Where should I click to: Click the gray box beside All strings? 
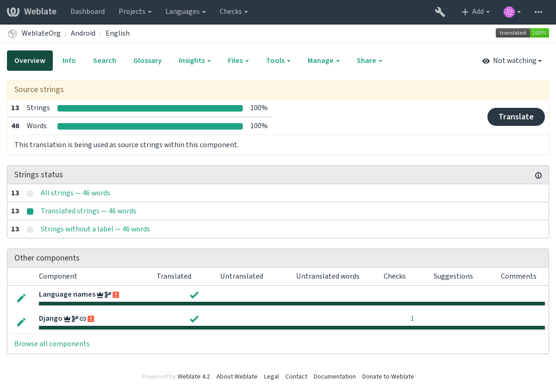[30, 193]
